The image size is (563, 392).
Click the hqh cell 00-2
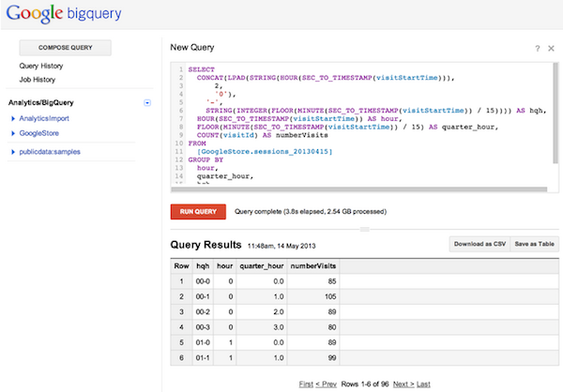tap(203, 312)
